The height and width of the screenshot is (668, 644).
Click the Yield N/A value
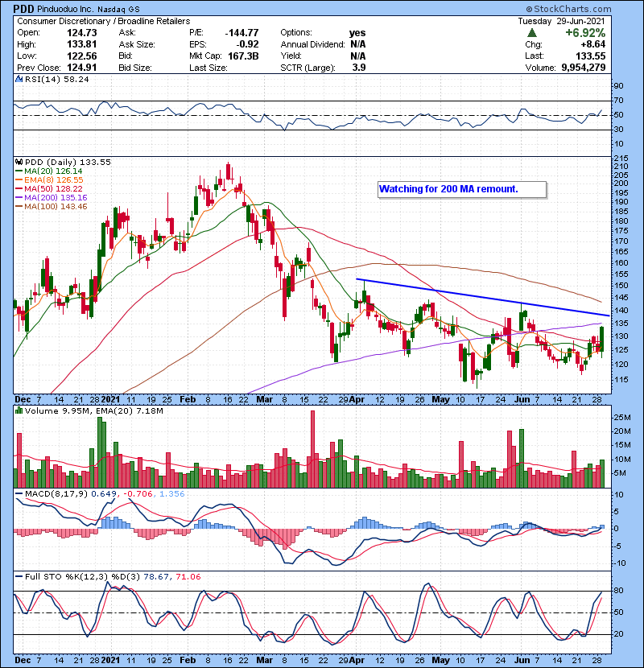tap(358, 56)
